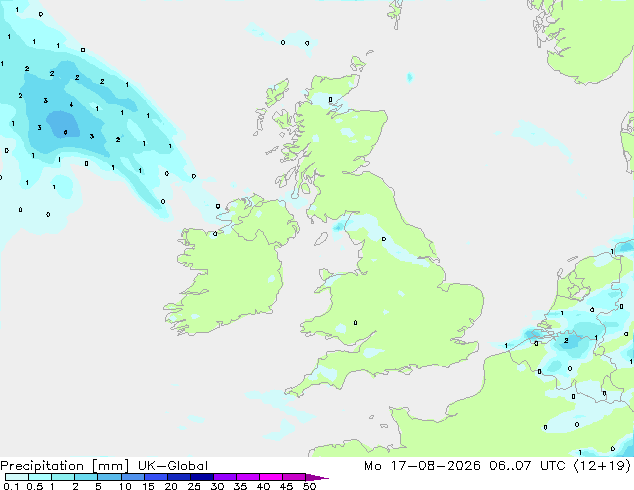Pick the 10–15 mm legend color swatch
Viewport: 634px width, 490px height.
point(132,477)
